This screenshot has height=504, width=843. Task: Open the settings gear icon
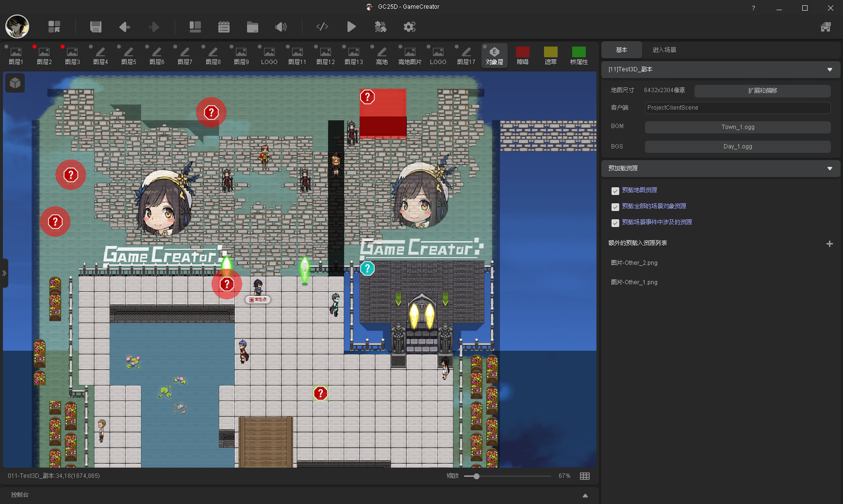point(410,27)
